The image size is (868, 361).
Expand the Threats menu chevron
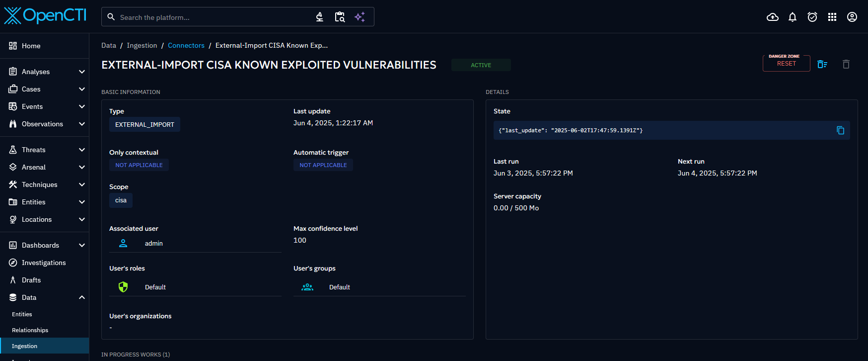[x=82, y=150]
